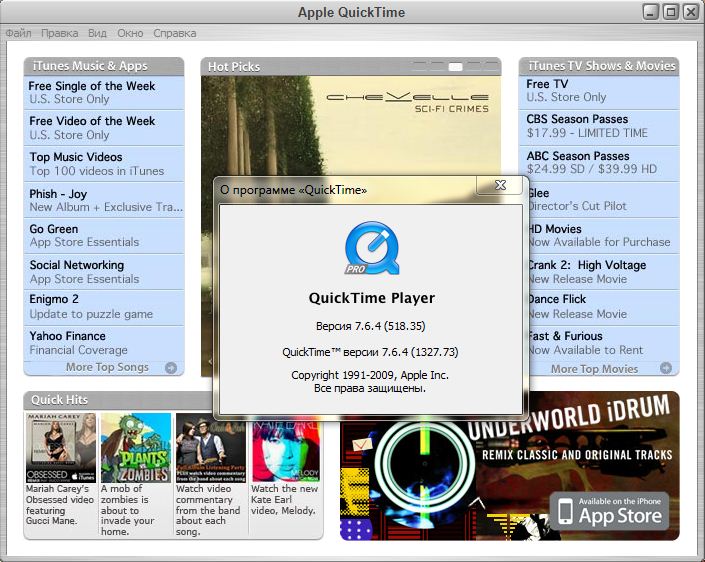Image resolution: width=705 pixels, height=562 pixels.
Task: Select Phish - Joy new album
Action: click(104, 201)
